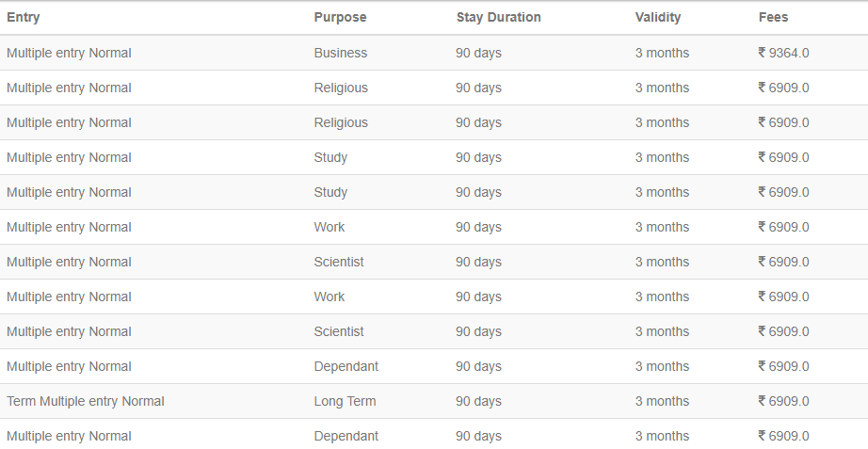Click the Fees column header
Viewport: 868px width, 449px height.
tap(773, 17)
